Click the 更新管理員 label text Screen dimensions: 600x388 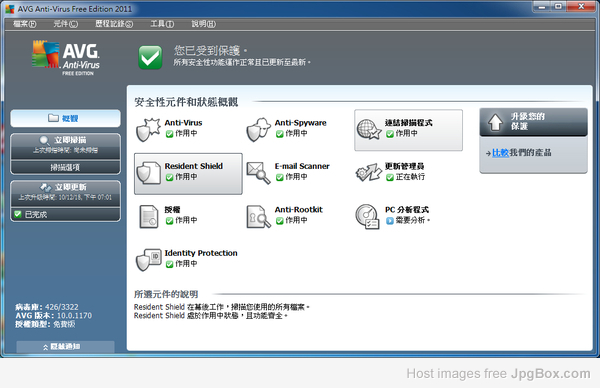pos(404,166)
